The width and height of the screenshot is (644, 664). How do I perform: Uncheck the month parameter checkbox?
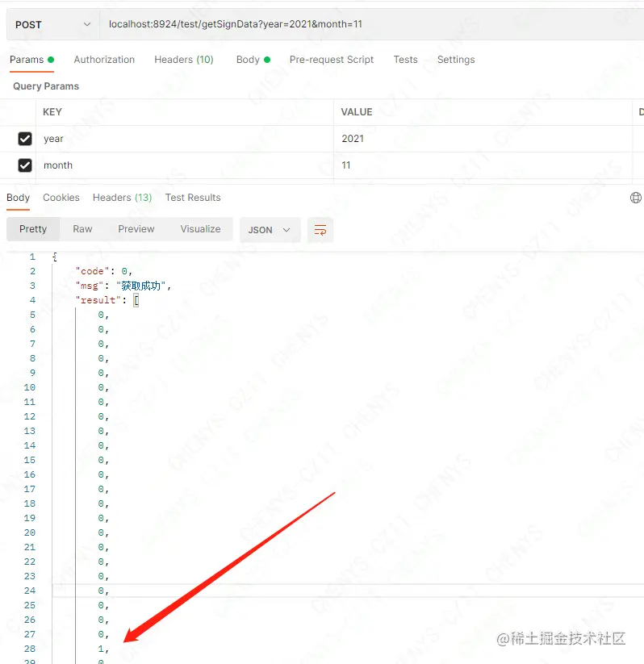click(x=25, y=165)
